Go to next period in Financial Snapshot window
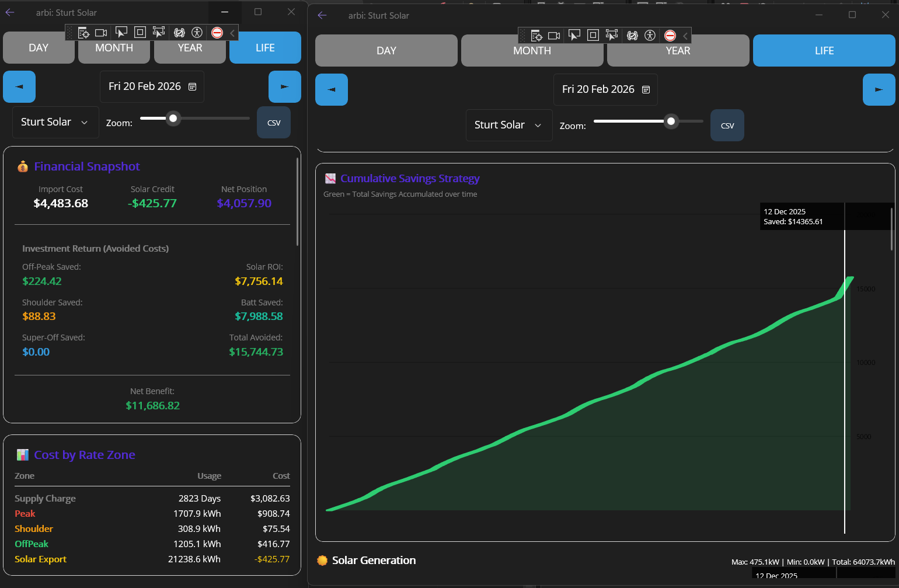 [285, 86]
